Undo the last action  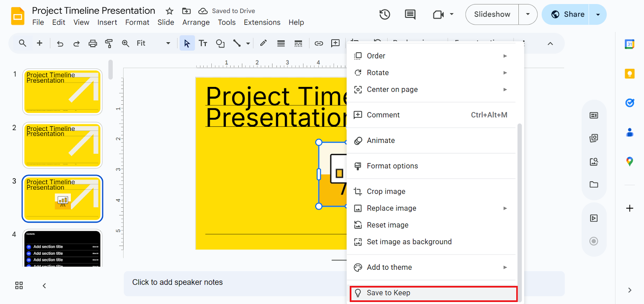(x=60, y=43)
